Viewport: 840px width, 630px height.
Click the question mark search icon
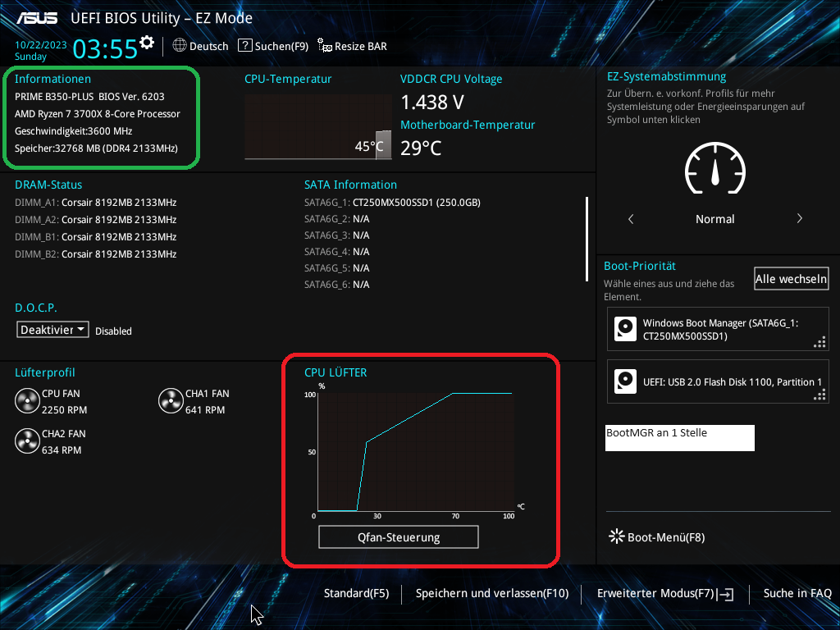[x=244, y=46]
